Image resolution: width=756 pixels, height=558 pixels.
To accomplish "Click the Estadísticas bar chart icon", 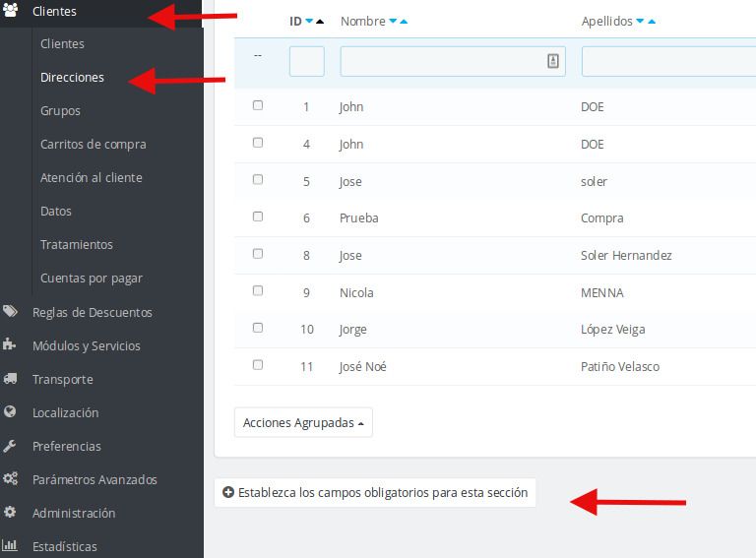I will pos(10,545).
